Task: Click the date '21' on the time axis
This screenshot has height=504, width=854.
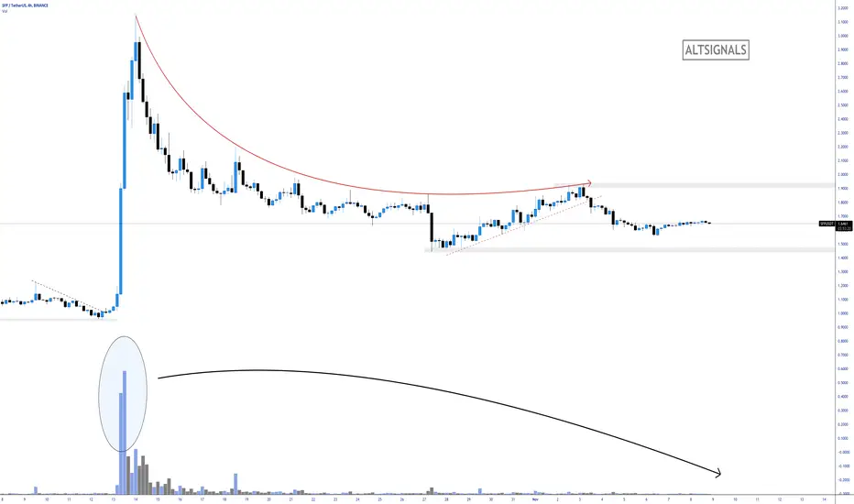Action: point(290,499)
